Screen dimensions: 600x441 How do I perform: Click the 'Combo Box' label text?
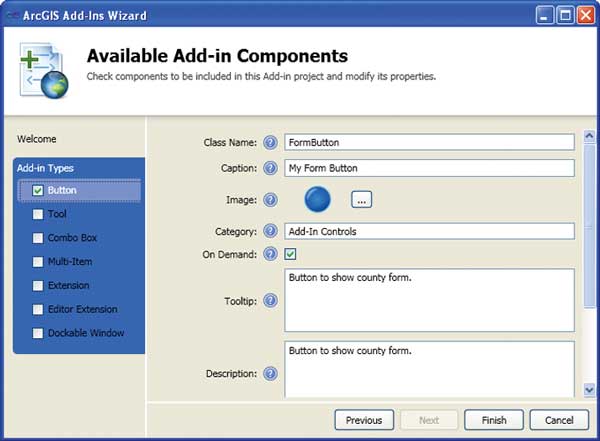click(72, 238)
